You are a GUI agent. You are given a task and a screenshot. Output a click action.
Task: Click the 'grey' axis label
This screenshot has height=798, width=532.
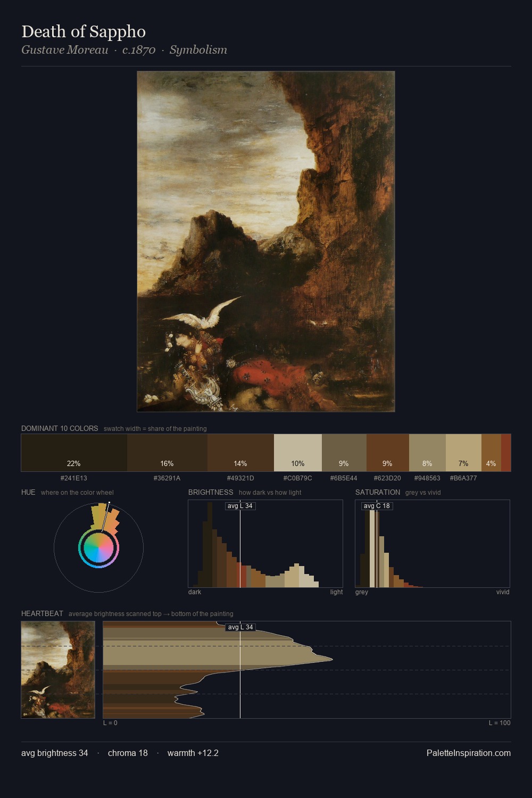tap(362, 592)
